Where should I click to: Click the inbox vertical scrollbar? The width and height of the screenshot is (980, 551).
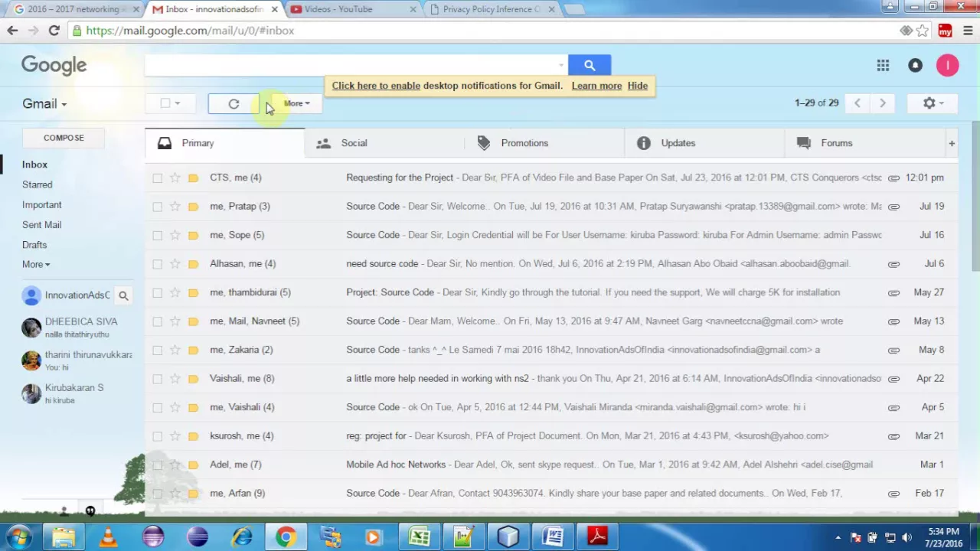pyautogui.click(x=975, y=196)
